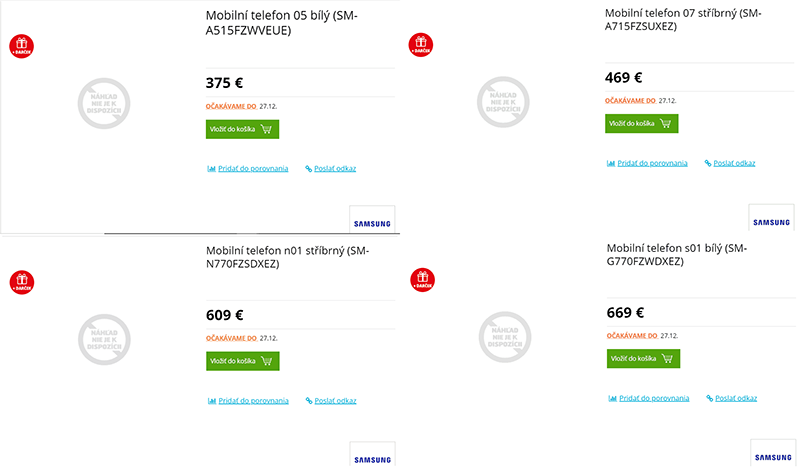This screenshot has height=468, width=800.
Task: Click the red gift badge on SM-N770FZSDXEZ
Action: tap(21, 281)
